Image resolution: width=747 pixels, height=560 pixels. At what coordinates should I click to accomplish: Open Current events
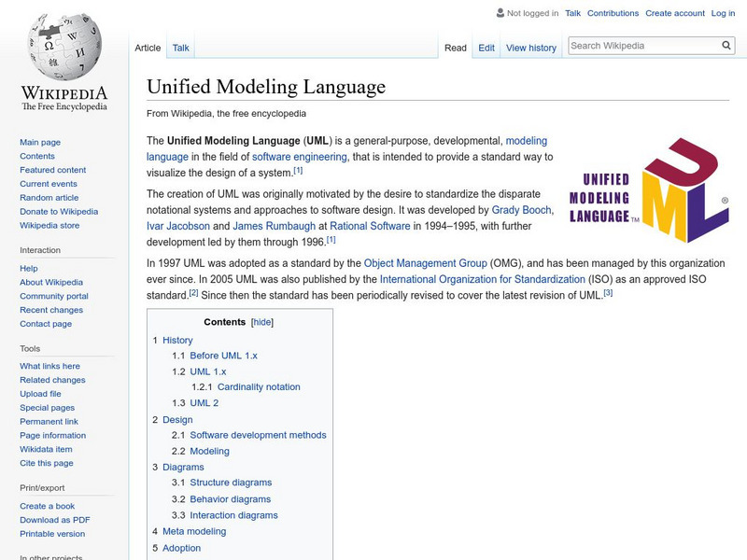[x=49, y=184]
